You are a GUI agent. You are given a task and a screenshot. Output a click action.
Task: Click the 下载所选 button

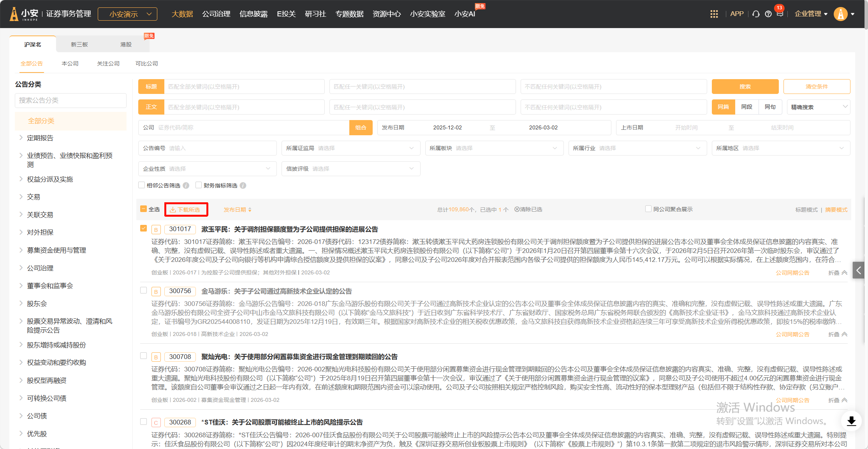pos(186,210)
